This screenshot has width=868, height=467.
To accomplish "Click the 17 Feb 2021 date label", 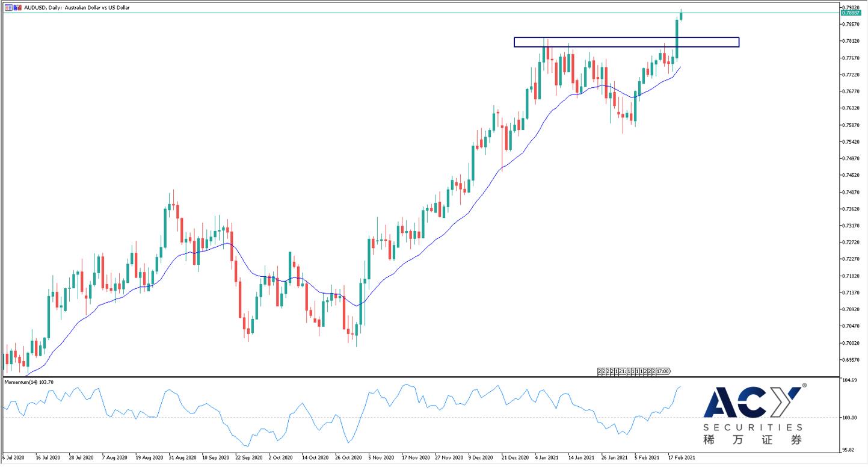I will tap(682, 457).
